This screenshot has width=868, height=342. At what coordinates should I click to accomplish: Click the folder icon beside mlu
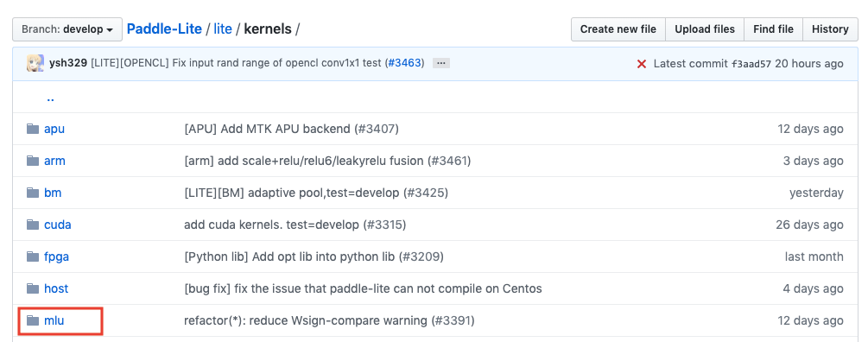[x=33, y=320]
